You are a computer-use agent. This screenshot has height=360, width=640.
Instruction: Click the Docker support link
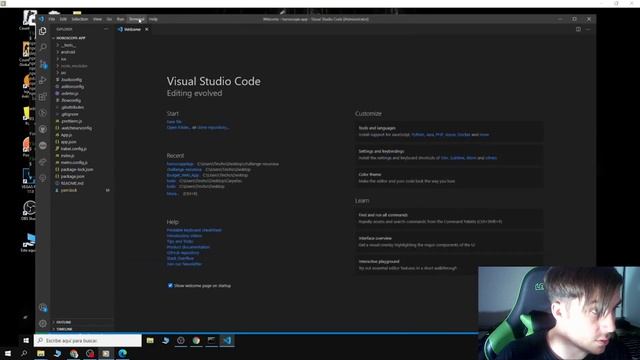click(464, 134)
